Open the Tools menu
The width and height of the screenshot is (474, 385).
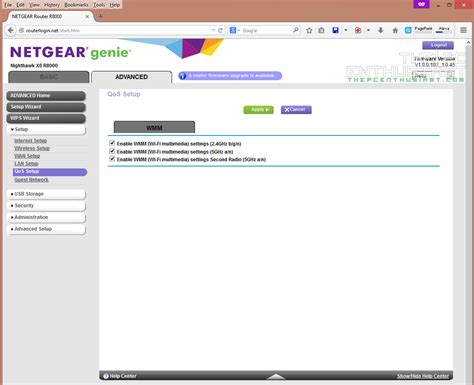tap(99, 5)
